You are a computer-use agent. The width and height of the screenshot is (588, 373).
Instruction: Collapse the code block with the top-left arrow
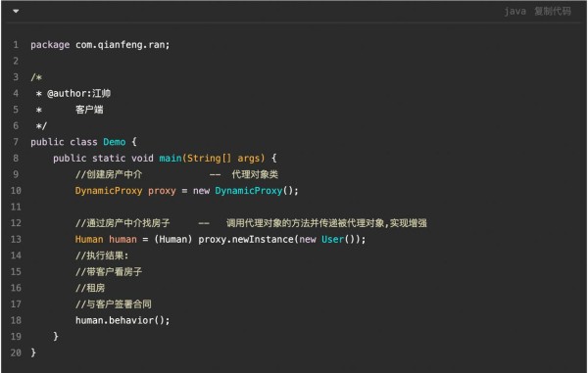click(16, 11)
